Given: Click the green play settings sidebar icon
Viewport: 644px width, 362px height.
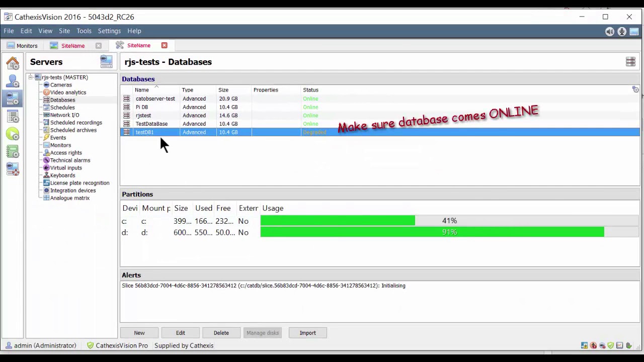Looking at the screenshot, I should 13,134.
